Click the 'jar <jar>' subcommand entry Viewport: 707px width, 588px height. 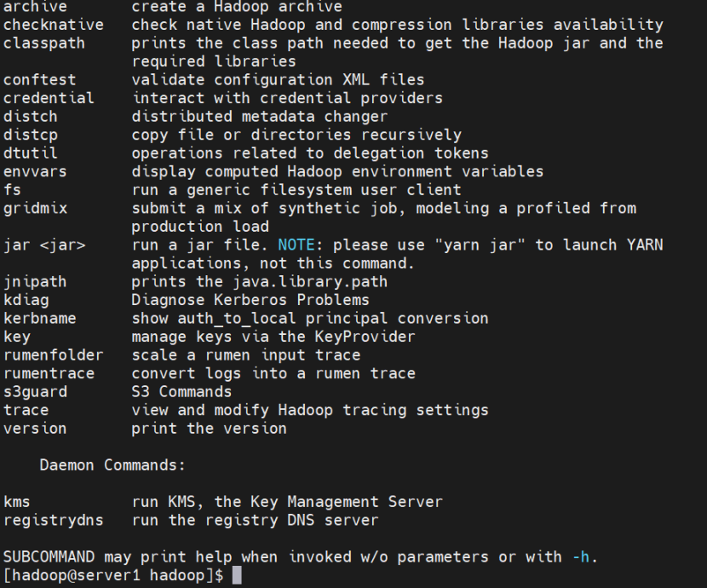click(x=44, y=245)
